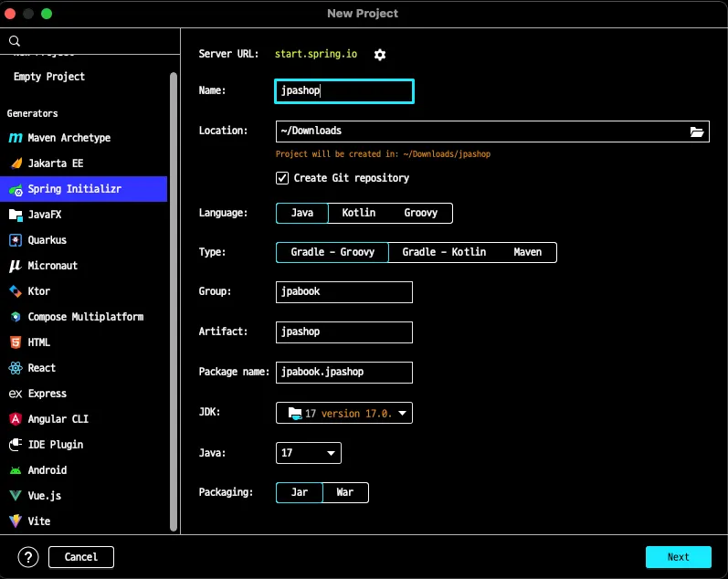Image resolution: width=728 pixels, height=579 pixels.
Task: Click the Maven Archetype icon
Action: 16,138
